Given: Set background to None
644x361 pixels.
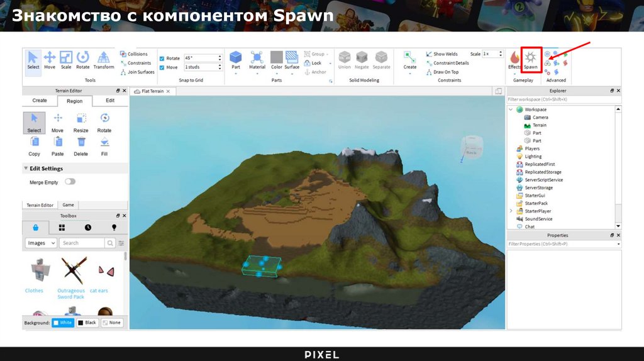Looking at the screenshot, I should [112, 323].
